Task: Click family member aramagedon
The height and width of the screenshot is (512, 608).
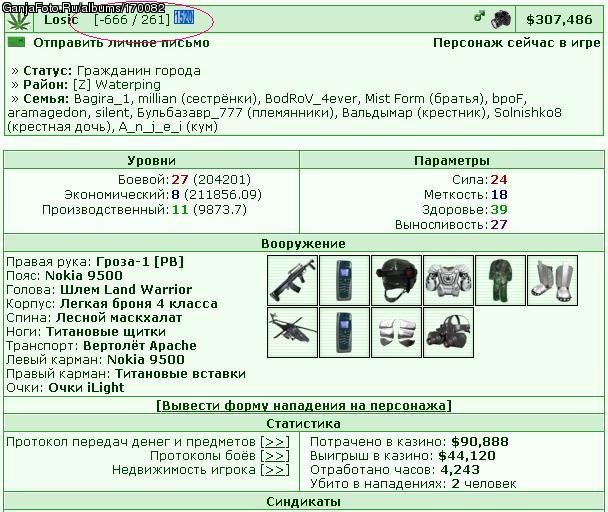Action: pos(47,112)
